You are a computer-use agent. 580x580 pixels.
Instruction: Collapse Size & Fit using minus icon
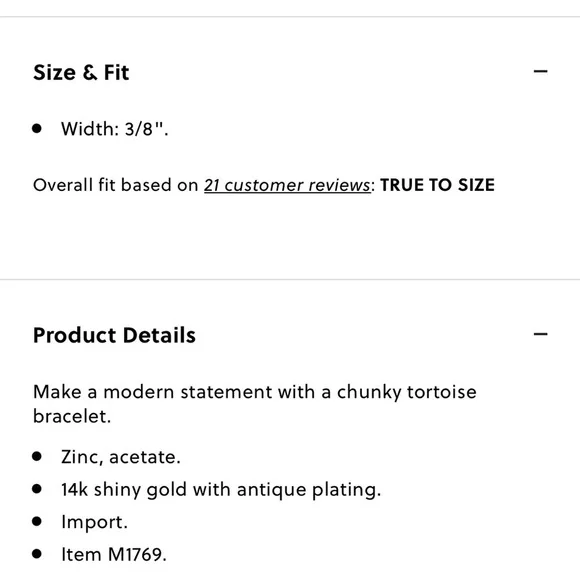540,71
